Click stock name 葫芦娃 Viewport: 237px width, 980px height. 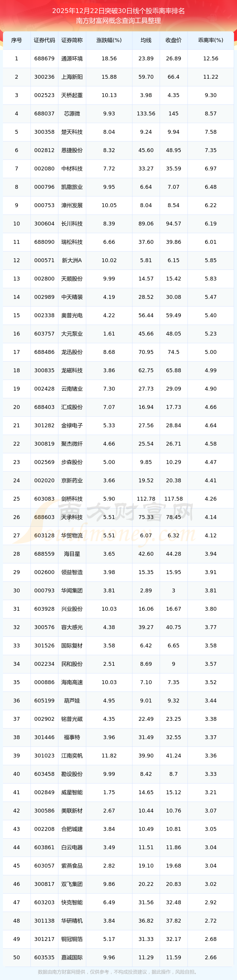pyautogui.click(x=72, y=700)
